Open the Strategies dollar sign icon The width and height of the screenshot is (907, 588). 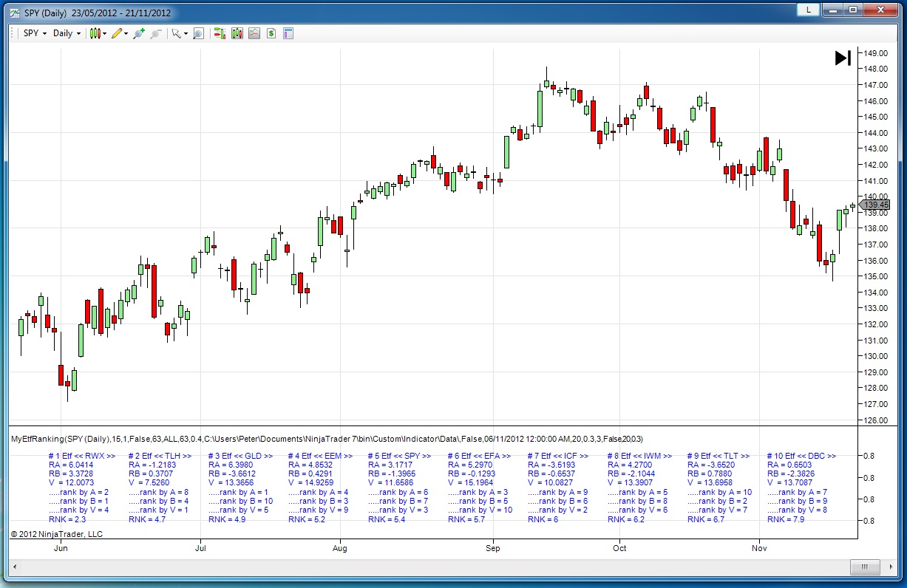click(271, 33)
